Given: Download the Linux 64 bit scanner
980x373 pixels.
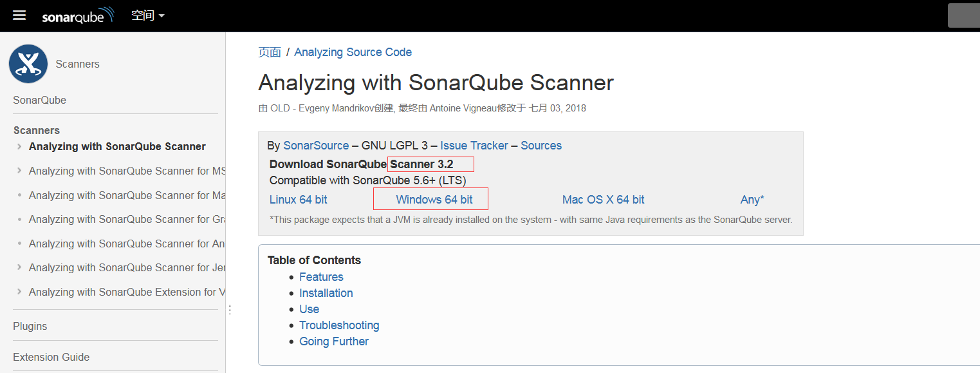Looking at the screenshot, I should 298,200.
